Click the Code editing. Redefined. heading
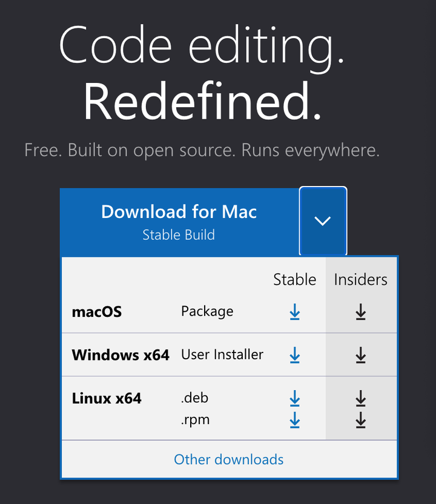This screenshot has width=436, height=504. pyautogui.click(x=202, y=73)
